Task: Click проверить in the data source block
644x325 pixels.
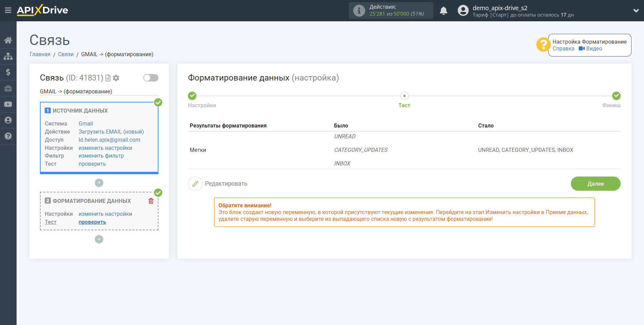Action: (x=92, y=164)
